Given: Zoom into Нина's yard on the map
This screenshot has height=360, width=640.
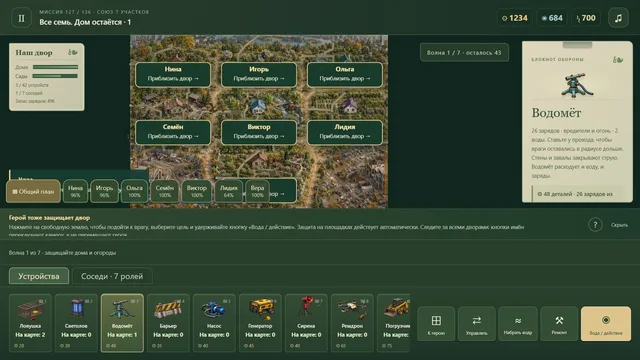Looking at the screenshot, I should [173, 74].
